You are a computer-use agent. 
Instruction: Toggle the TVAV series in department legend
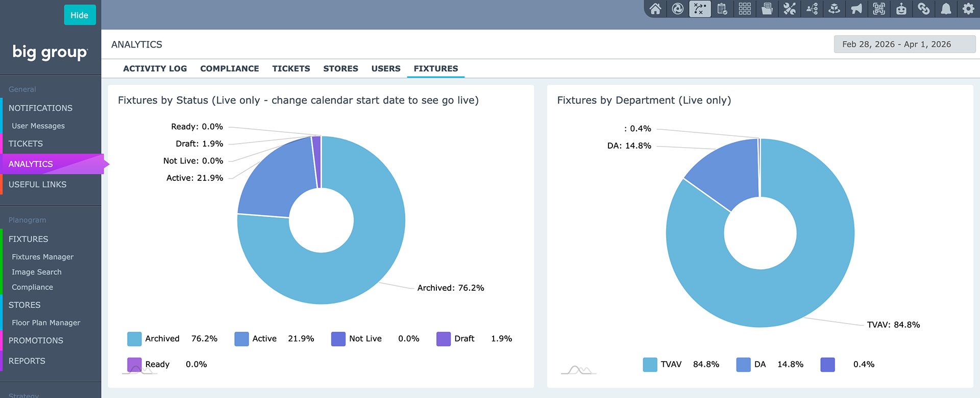(x=662, y=364)
